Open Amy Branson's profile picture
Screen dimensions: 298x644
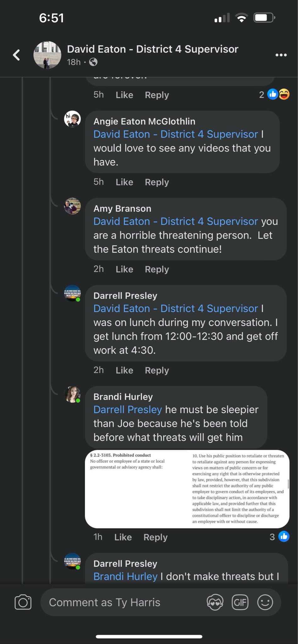pyautogui.click(x=72, y=206)
